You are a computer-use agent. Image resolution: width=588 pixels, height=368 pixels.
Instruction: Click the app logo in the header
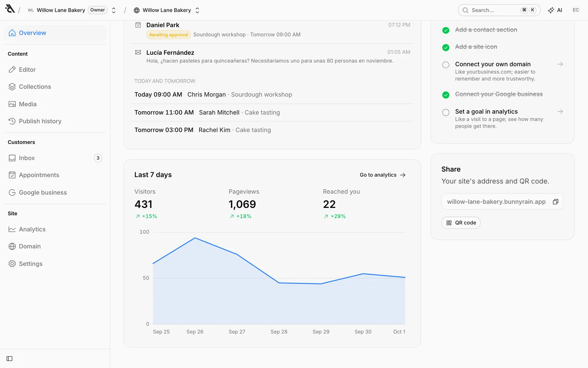click(x=10, y=9)
